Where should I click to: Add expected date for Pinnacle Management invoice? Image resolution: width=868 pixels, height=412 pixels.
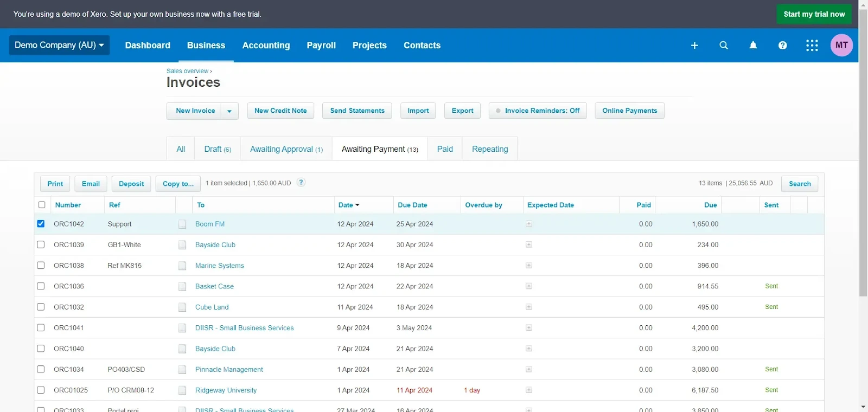coord(529,369)
